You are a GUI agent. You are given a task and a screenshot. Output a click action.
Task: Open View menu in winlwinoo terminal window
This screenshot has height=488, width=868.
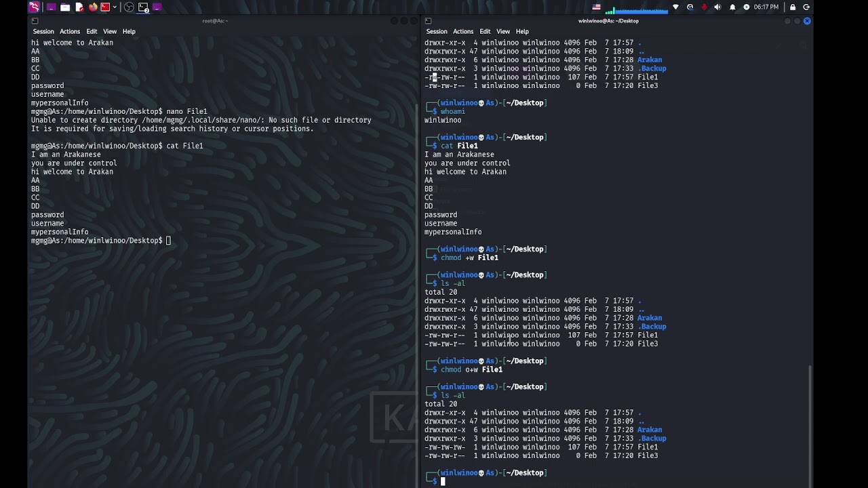[503, 31]
